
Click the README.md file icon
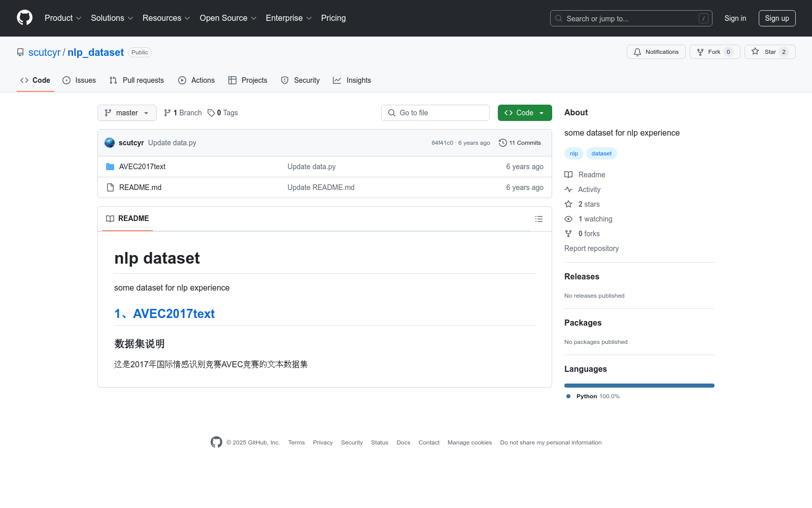click(110, 187)
